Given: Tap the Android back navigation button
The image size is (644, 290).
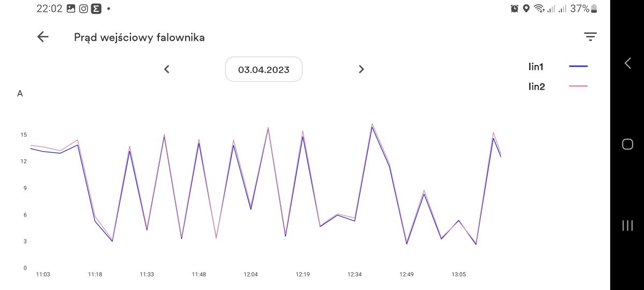Looking at the screenshot, I should pyautogui.click(x=627, y=63).
